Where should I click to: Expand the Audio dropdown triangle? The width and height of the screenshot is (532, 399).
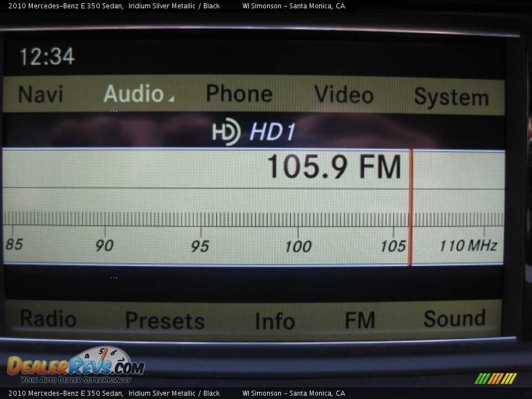coord(171,99)
